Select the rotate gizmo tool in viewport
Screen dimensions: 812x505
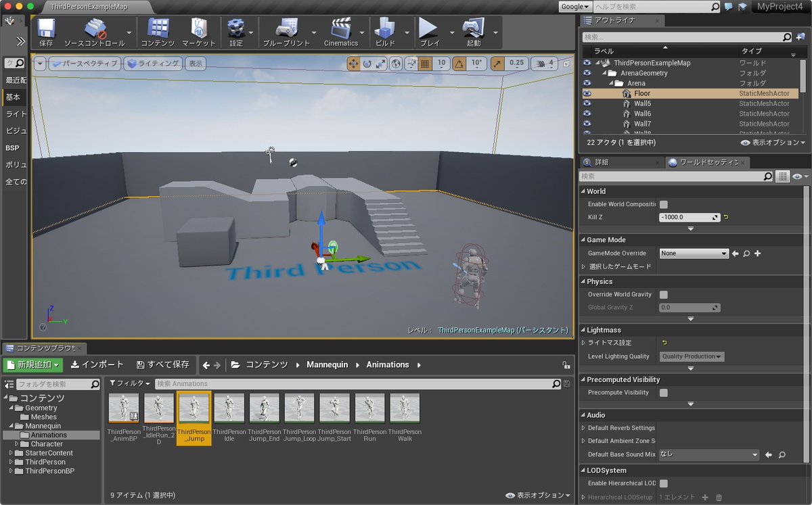click(x=367, y=64)
